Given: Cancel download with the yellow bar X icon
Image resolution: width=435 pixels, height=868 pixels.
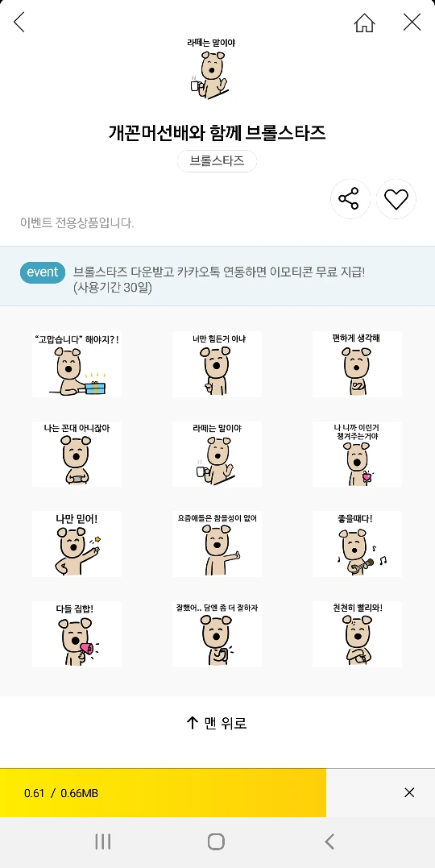Looking at the screenshot, I should [409, 793].
